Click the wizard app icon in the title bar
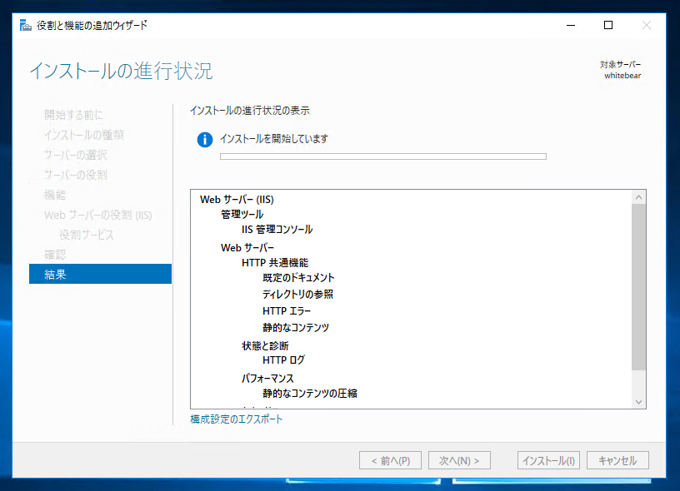680x491 pixels. pos(26,26)
